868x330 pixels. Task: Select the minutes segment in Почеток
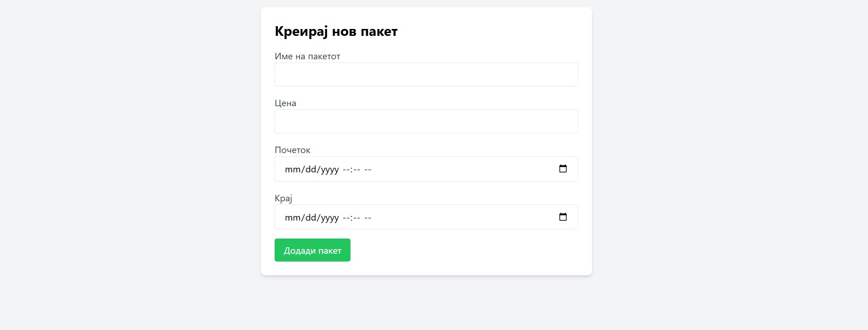pyautogui.click(x=356, y=169)
